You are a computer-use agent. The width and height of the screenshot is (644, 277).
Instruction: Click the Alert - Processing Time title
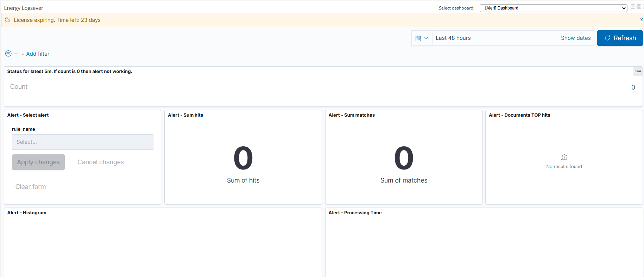coord(355,213)
